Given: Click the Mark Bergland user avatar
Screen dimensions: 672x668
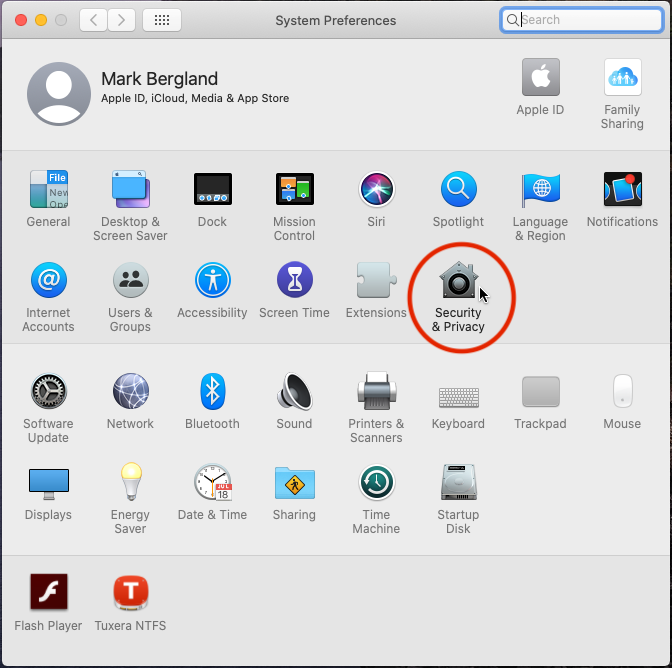Looking at the screenshot, I should click(59, 94).
